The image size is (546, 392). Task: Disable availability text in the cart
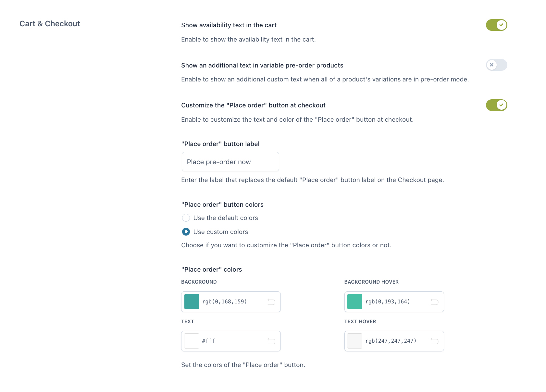(496, 25)
